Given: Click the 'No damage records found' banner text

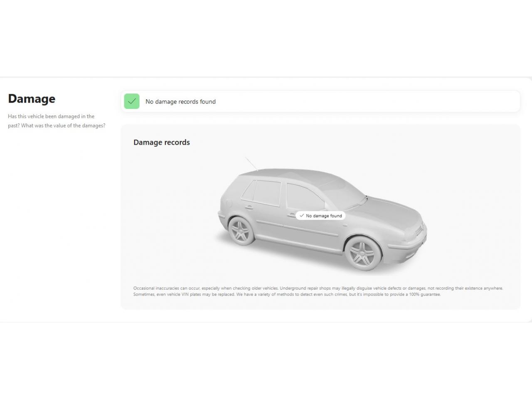Looking at the screenshot, I should [x=180, y=102].
